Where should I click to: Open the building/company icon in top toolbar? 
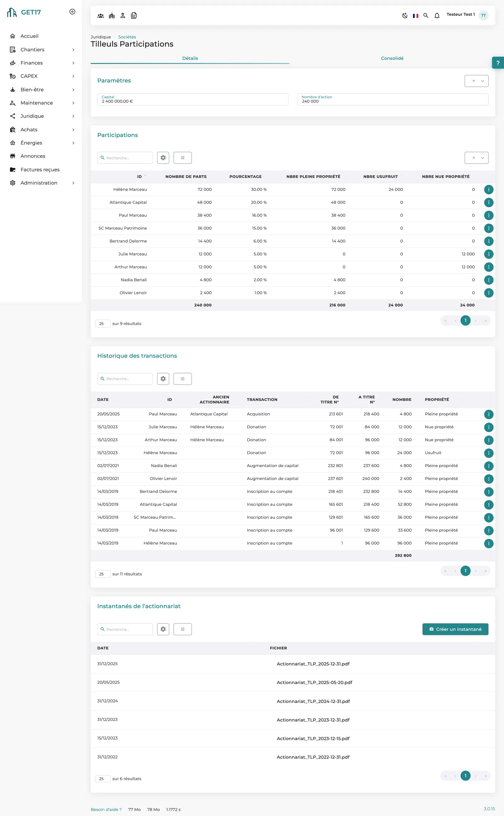[x=112, y=16]
